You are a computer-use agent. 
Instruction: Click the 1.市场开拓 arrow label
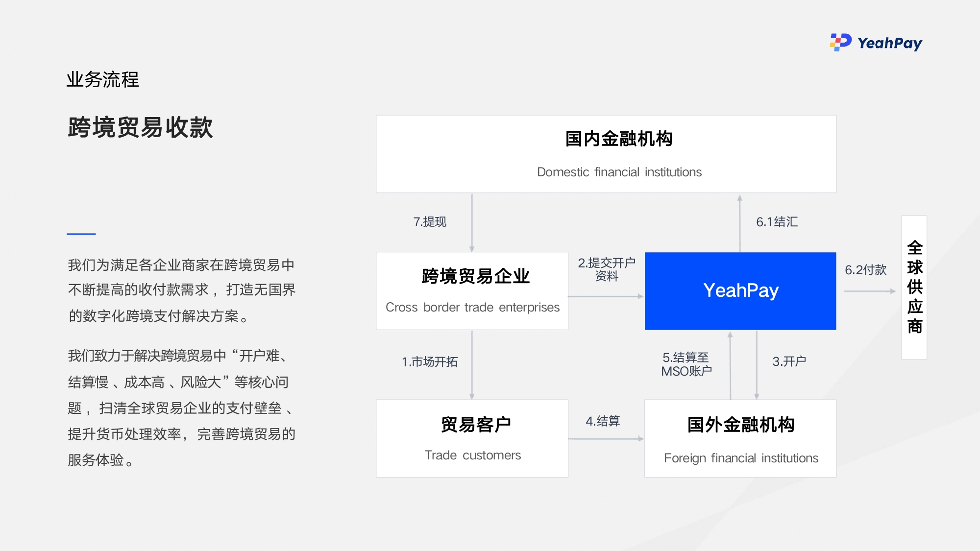click(430, 362)
